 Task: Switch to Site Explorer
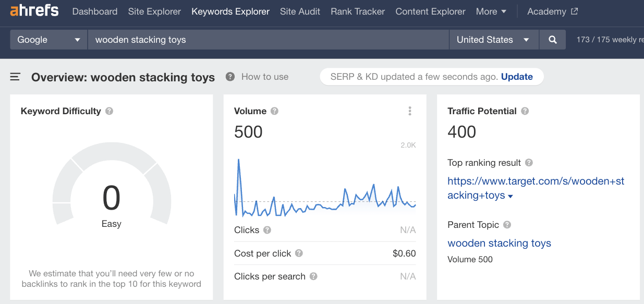click(x=154, y=11)
